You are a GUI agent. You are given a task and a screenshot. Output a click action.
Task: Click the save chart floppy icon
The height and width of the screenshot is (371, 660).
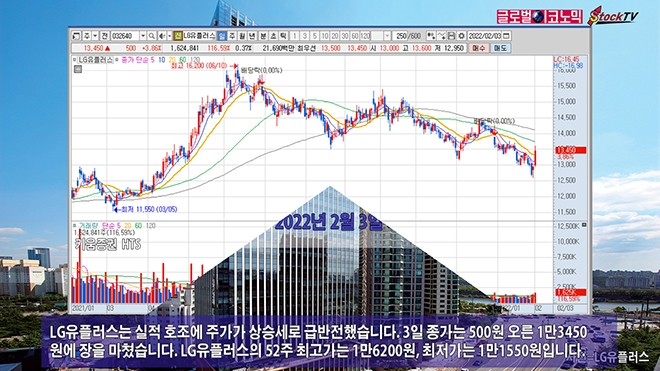(x=451, y=36)
